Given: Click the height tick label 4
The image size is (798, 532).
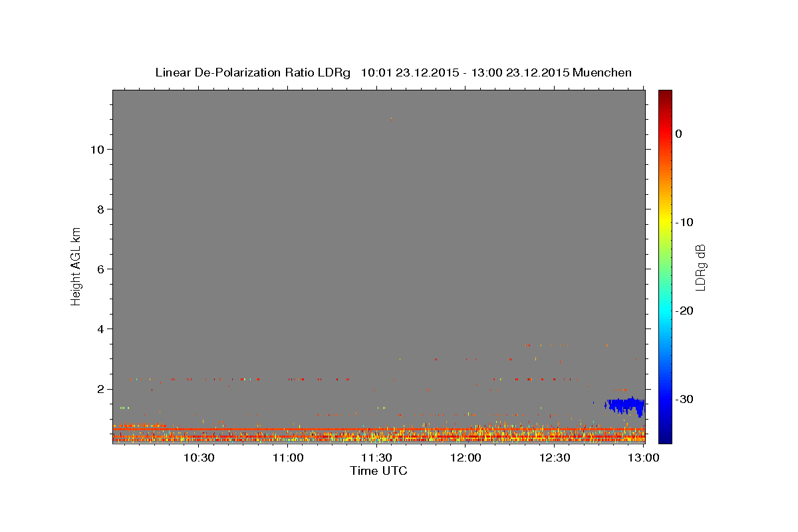Looking at the screenshot, I should (x=100, y=329).
